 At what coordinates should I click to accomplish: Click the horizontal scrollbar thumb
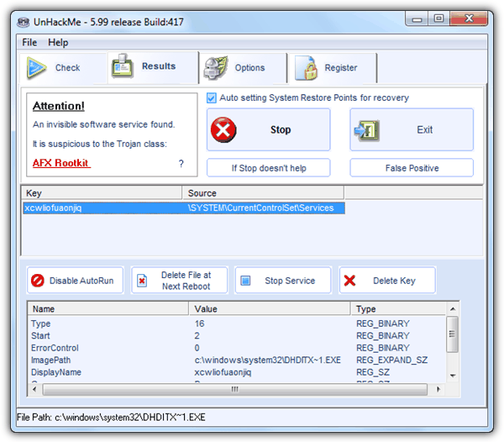click(x=235, y=389)
